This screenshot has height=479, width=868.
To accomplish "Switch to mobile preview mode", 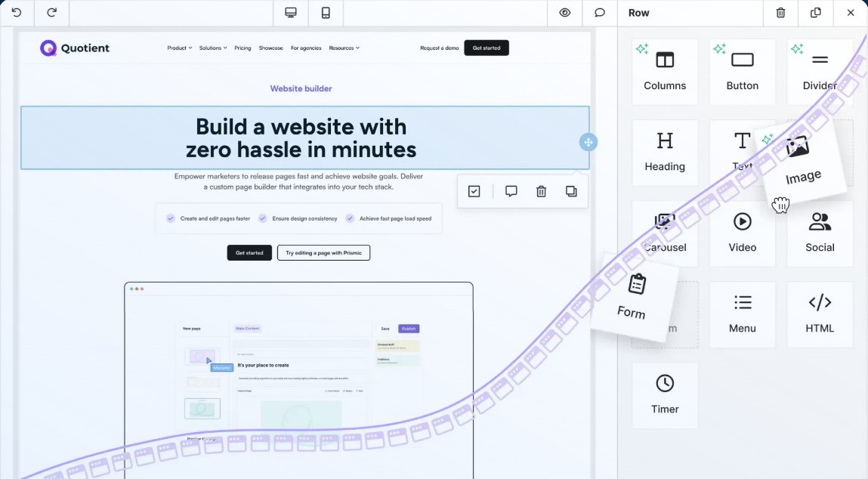I will click(326, 13).
